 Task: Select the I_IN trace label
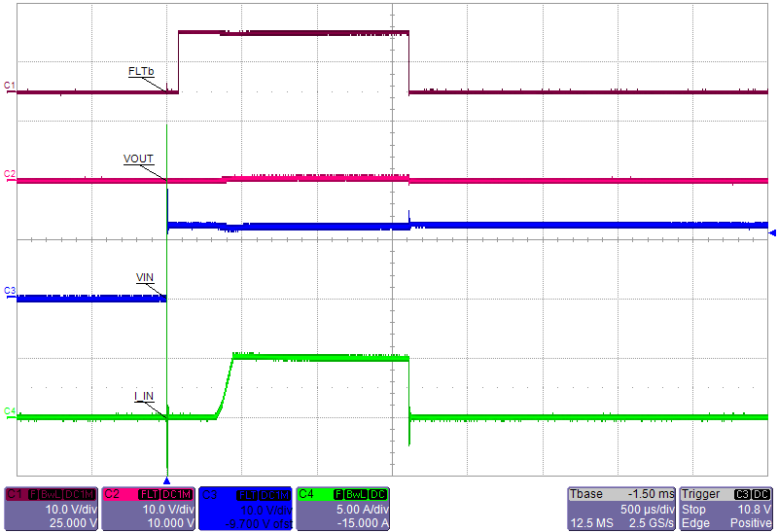144,395
